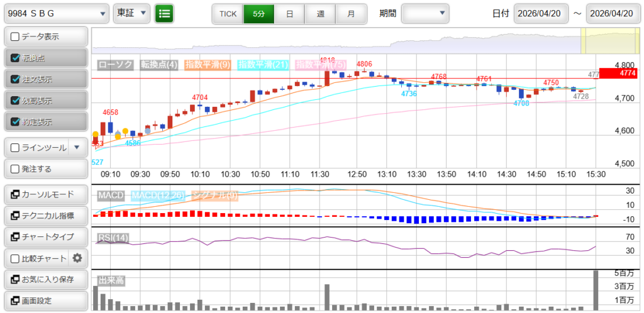Click the red 4774 current price tag
644x313 pixels.
point(621,74)
